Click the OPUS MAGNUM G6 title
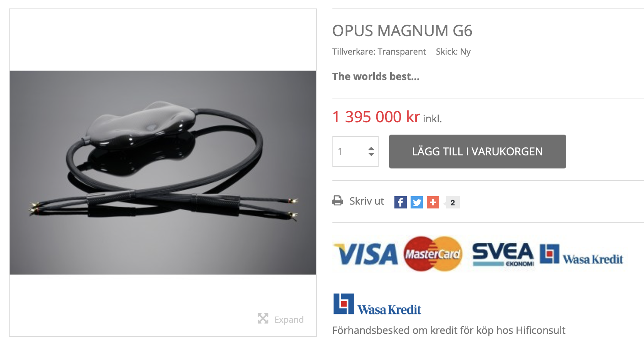The image size is (644, 340). click(x=402, y=31)
